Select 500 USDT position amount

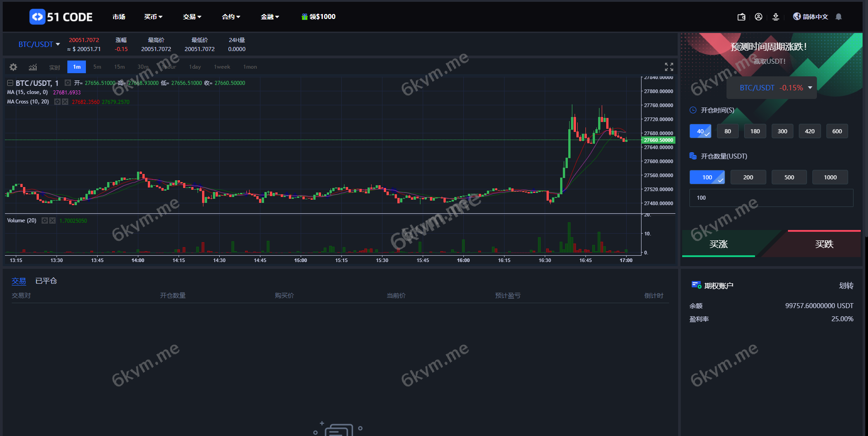789,177
